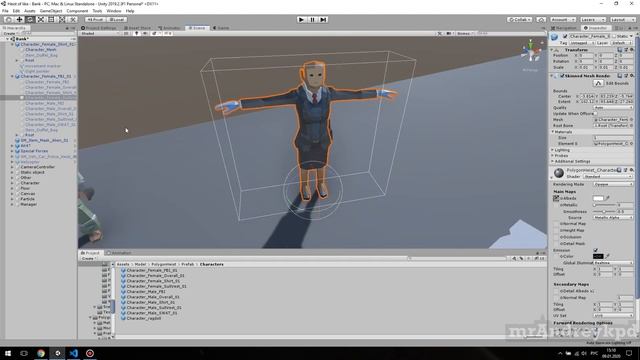Expand the Probes section

point(561,156)
